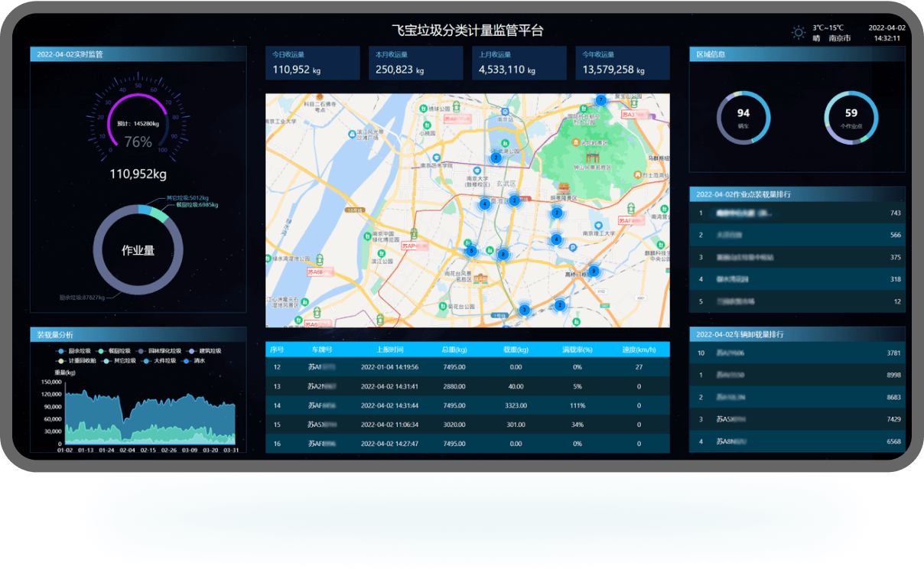Open the 今年收运量 stat card
924x576 pixels.
point(623,63)
